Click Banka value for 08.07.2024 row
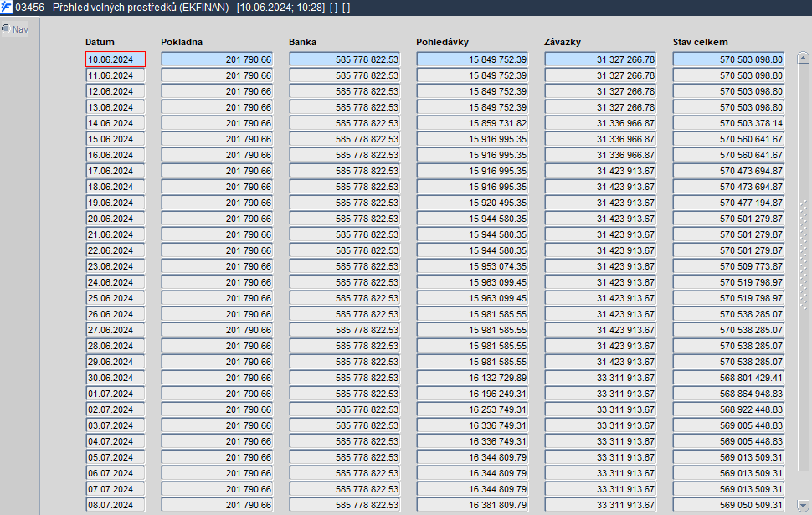Screen dimensions: 812x515 [x=345, y=505]
